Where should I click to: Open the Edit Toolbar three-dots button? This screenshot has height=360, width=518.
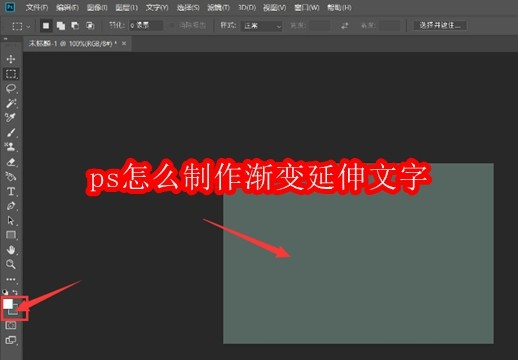11,279
